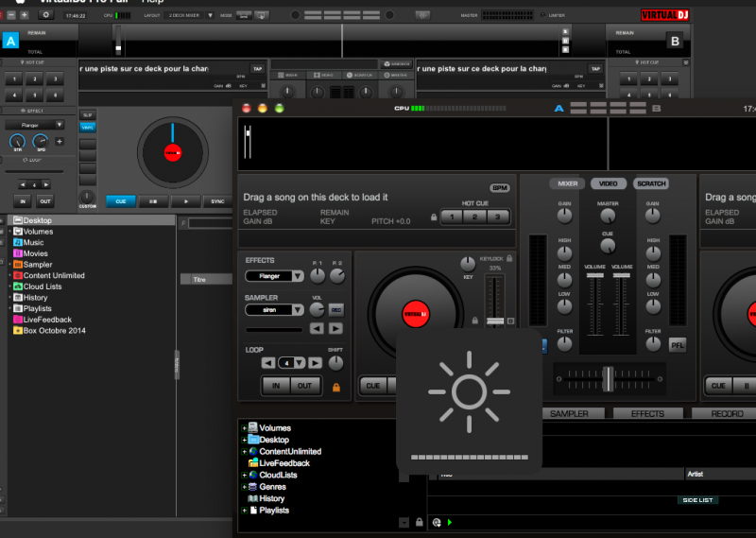Expand the Genres folder in browser tree

(x=244, y=487)
